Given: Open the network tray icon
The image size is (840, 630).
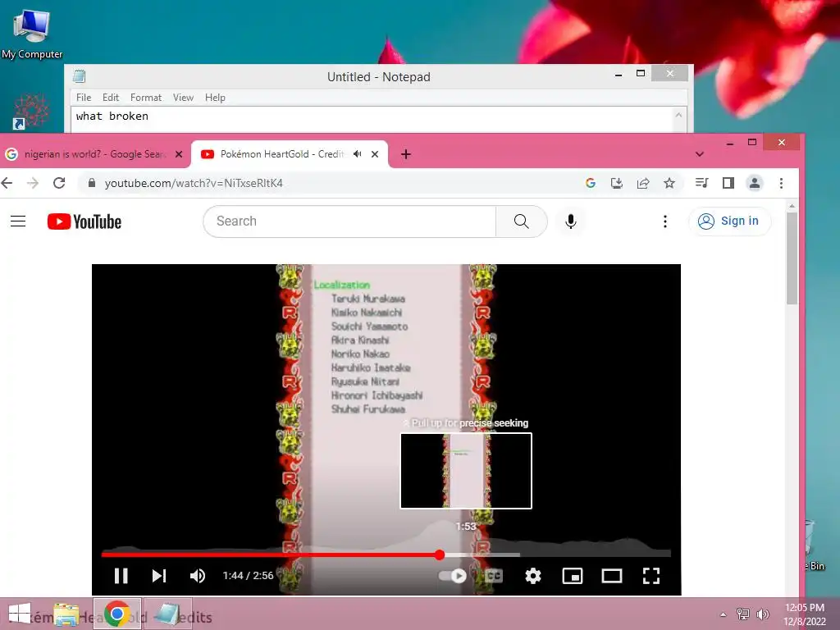Looking at the screenshot, I should pyautogui.click(x=743, y=614).
